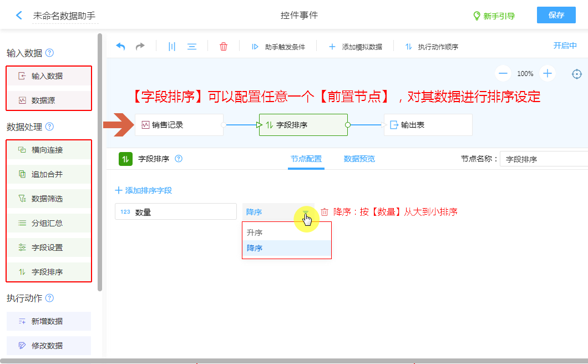Screen dimensions: 588x364
Task: Click 添加排序字段 link
Action: (144, 190)
